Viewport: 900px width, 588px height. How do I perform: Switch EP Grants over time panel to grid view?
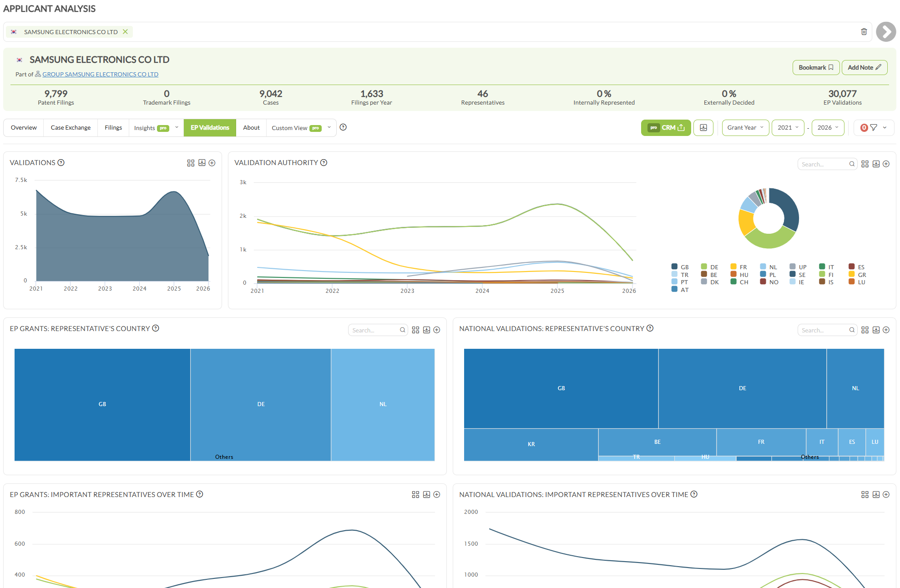click(415, 494)
